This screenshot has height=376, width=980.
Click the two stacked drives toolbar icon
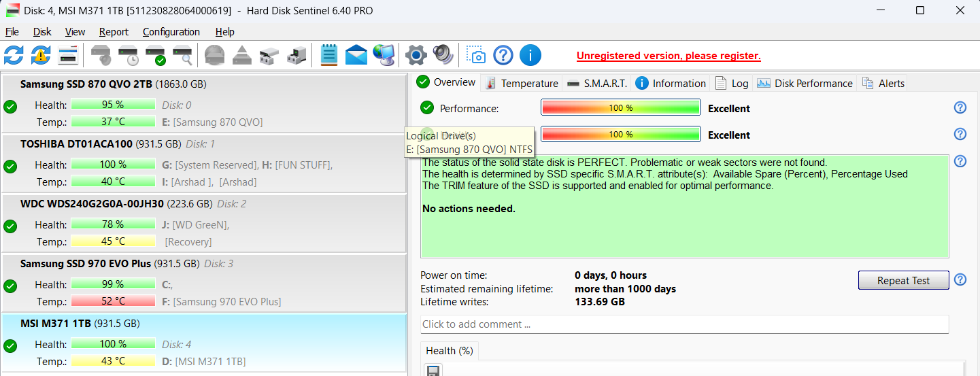point(269,55)
